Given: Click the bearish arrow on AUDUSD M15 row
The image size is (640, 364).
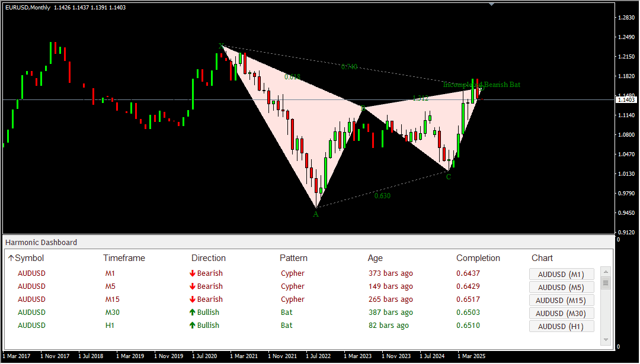Looking at the screenshot, I should pyautogui.click(x=193, y=299).
